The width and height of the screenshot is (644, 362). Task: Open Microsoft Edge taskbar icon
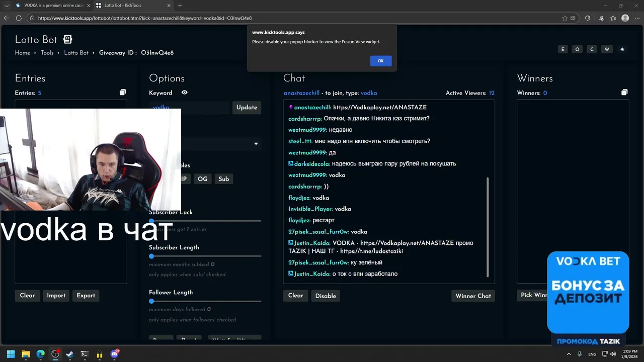[40, 354]
